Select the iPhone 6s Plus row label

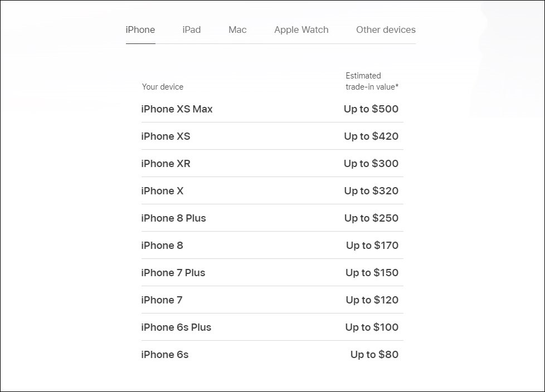pyautogui.click(x=176, y=327)
